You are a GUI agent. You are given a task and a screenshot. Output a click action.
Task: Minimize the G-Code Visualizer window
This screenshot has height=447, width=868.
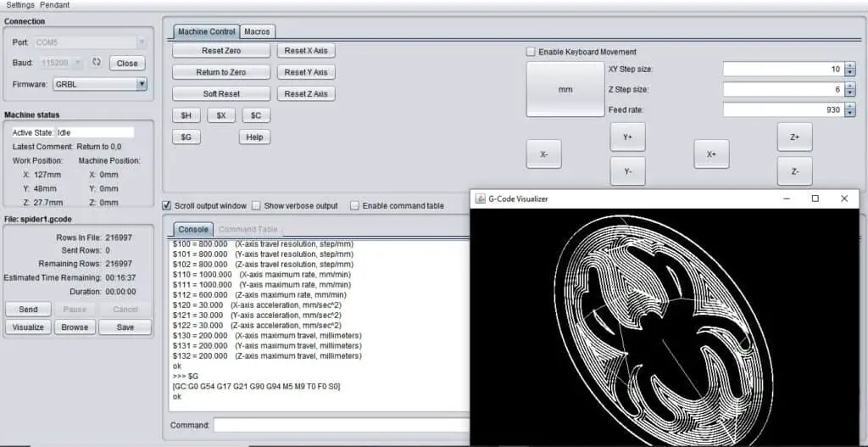click(787, 198)
